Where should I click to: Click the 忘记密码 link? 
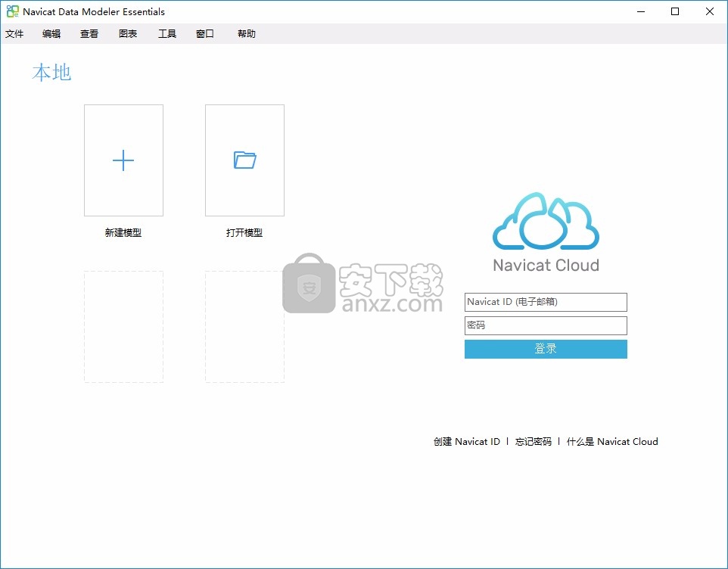point(534,442)
